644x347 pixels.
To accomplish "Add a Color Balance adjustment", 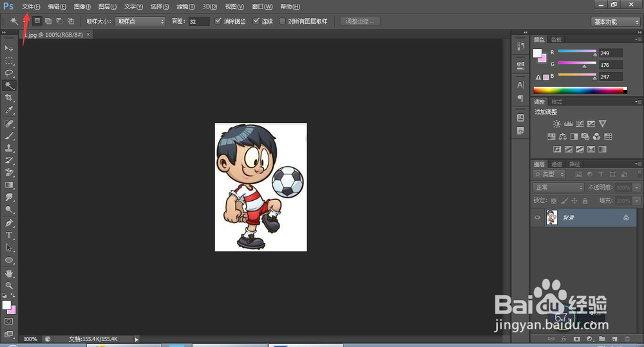I will [x=563, y=136].
